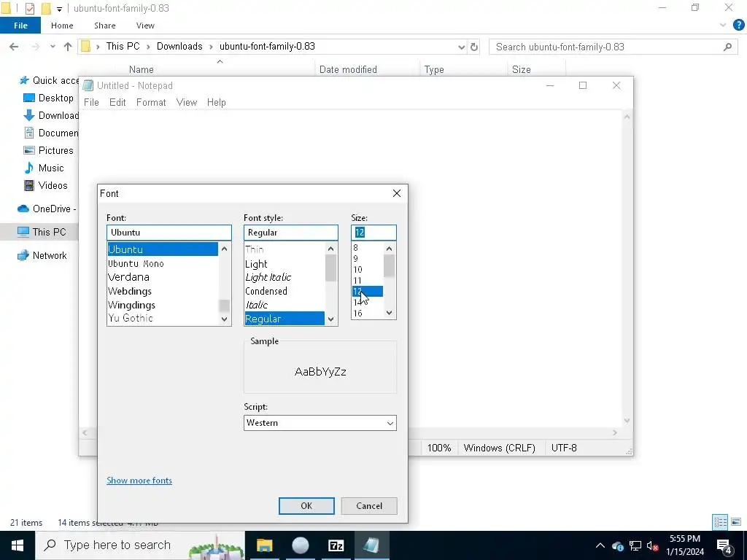Close the Font dialog
This screenshot has height=560, width=747.
pyautogui.click(x=397, y=193)
